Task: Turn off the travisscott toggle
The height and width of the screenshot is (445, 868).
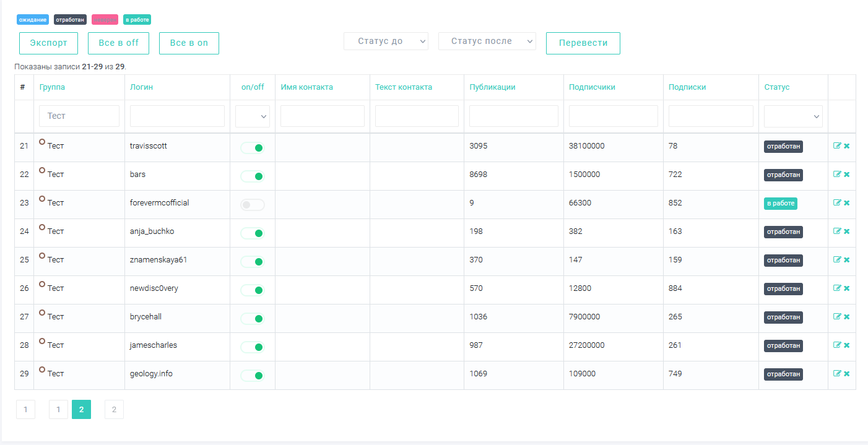Action: pos(252,148)
